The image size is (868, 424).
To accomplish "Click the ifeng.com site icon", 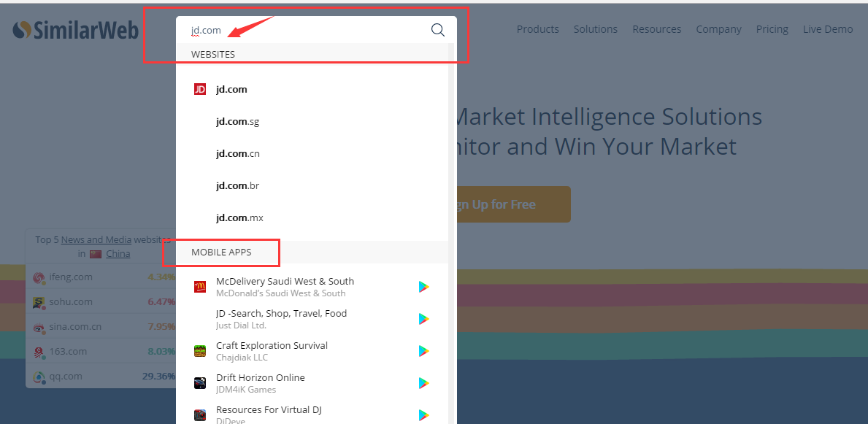I will 39,277.
